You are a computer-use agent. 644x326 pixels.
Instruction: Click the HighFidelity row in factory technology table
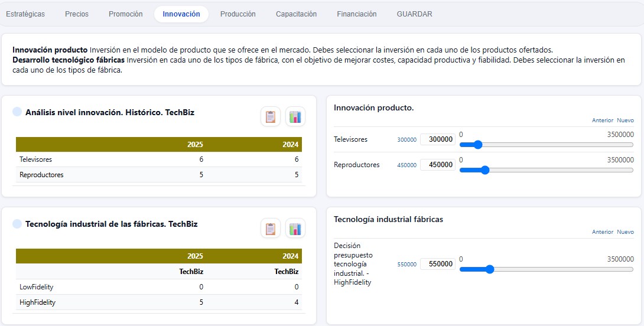(159, 302)
